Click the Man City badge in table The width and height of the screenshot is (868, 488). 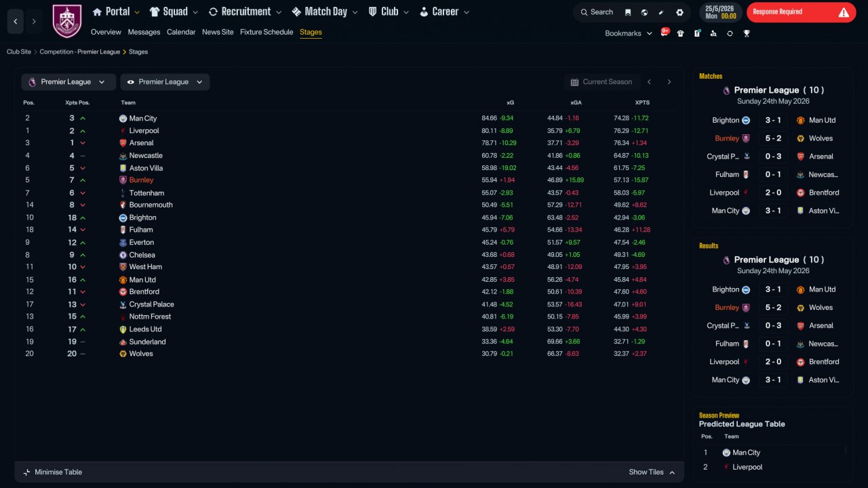click(x=123, y=119)
